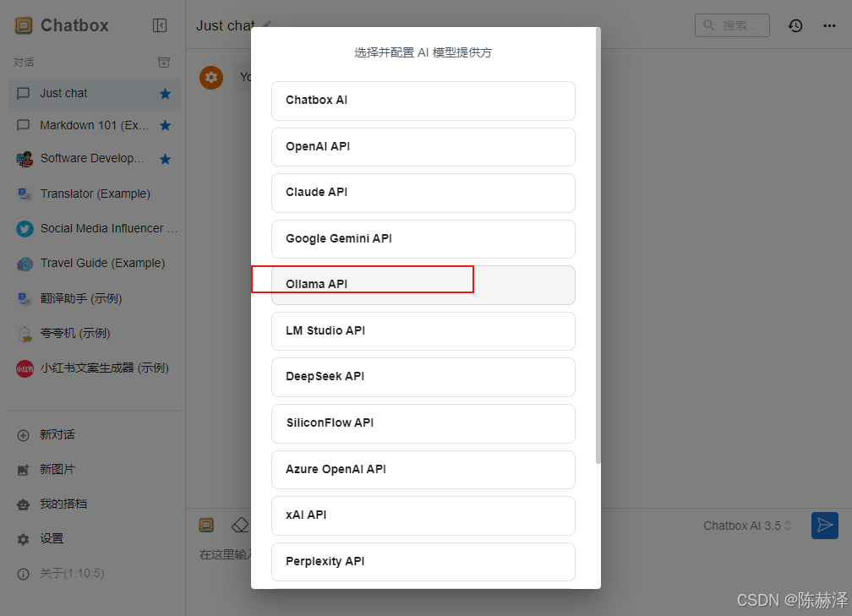The image size is (852, 616).
Task: Select LM Studio API provider
Action: (423, 331)
